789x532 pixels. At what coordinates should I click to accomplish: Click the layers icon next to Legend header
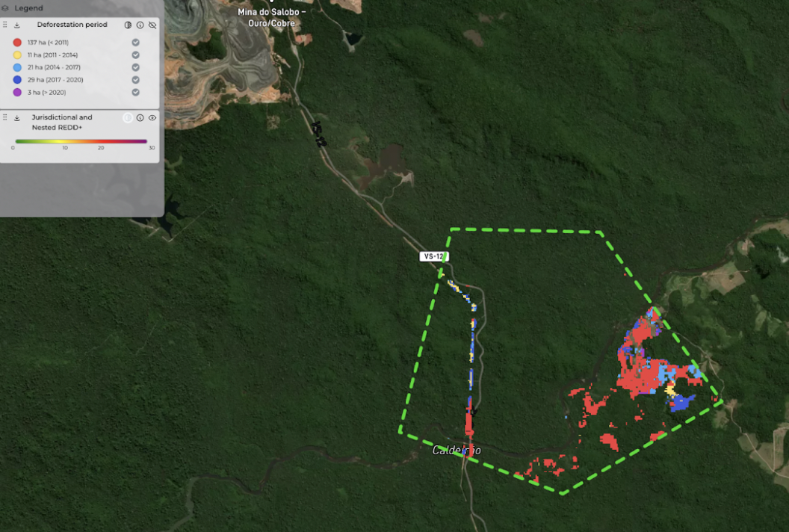5,8
